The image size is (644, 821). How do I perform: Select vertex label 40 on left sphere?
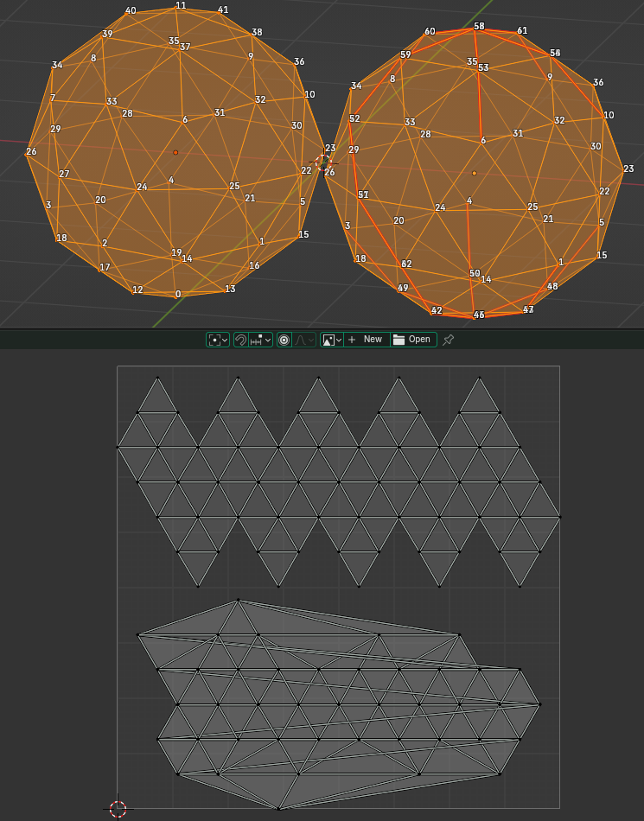point(131,10)
